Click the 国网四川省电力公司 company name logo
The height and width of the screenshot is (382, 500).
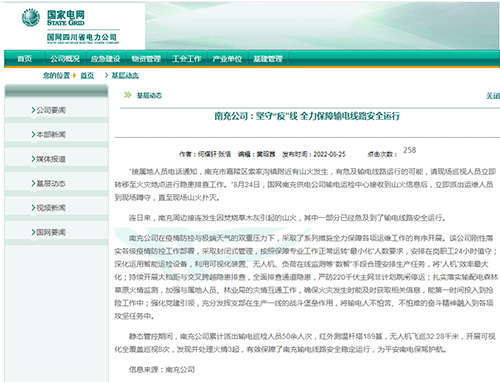pyautogui.click(x=82, y=38)
